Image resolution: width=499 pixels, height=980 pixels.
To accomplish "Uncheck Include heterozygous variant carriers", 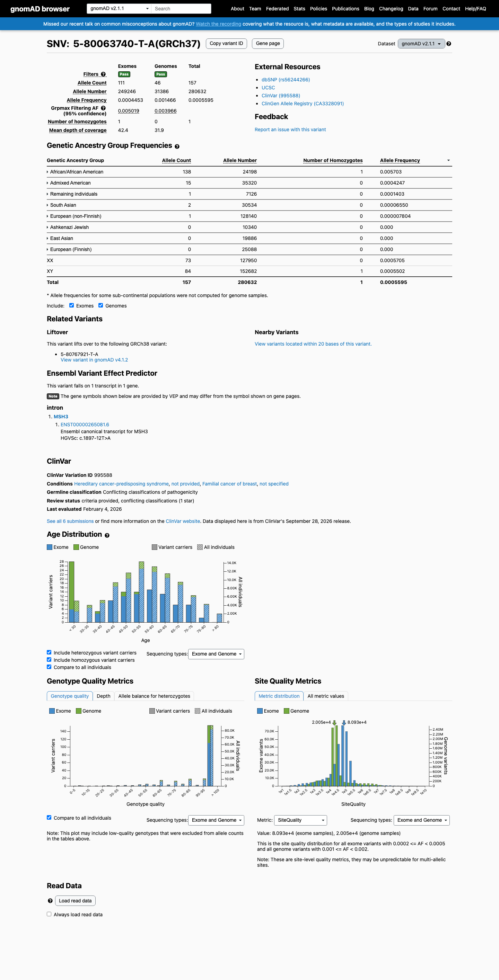I will pos(49,652).
